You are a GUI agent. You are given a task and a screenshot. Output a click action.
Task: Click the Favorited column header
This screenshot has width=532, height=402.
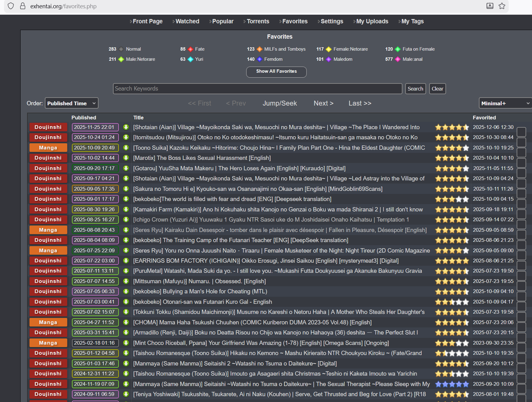[x=484, y=118]
